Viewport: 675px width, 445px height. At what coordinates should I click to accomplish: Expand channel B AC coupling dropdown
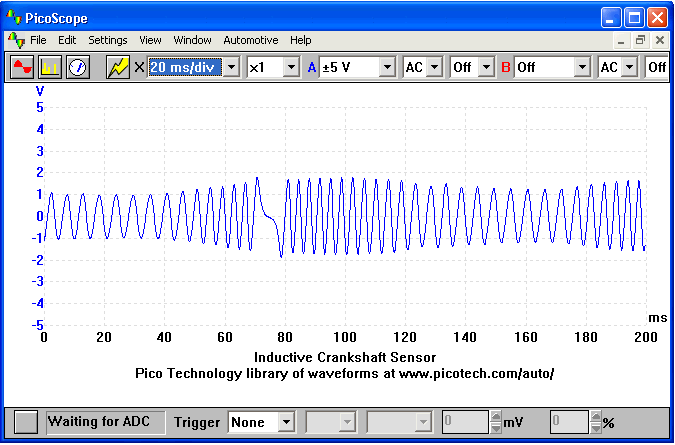coord(629,68)
